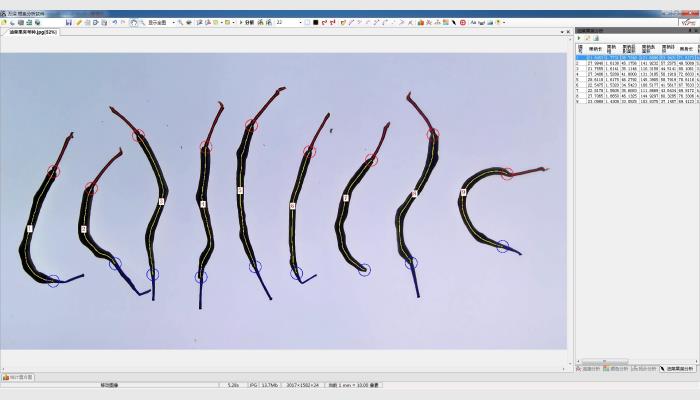
Task: Click the results panel horizontal scrollbar
Action: click(605, 362)
